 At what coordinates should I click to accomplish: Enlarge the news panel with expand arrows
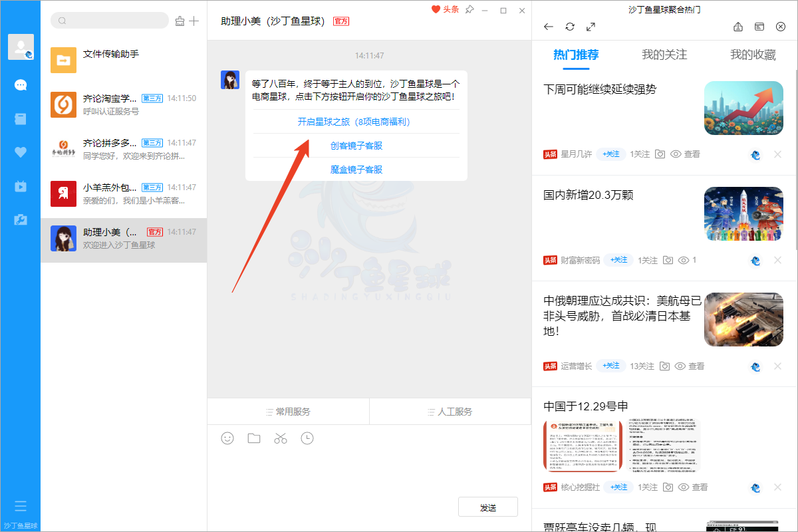[591, 27]
